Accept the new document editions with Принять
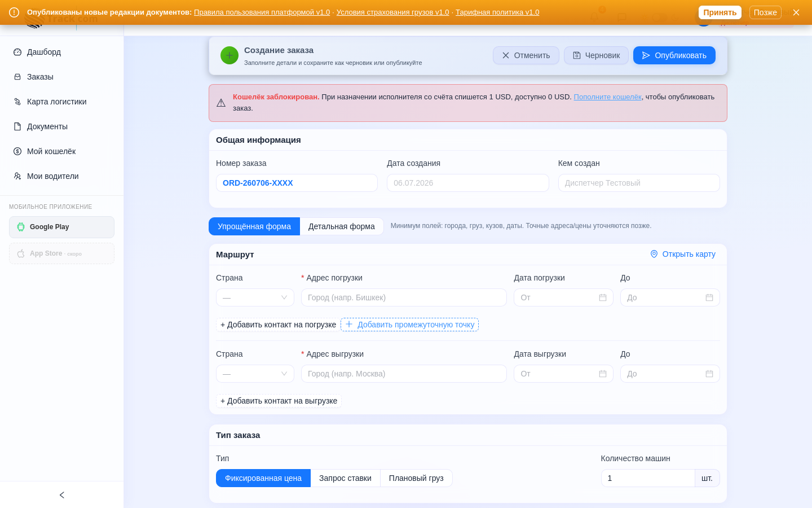Screen dimensions: 812x508 click(720, 12)
